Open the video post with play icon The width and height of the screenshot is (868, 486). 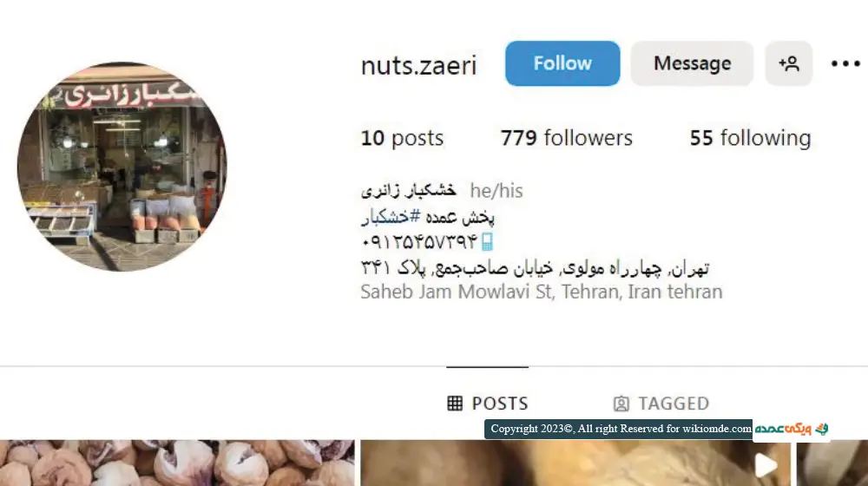(x=575, y=463)
